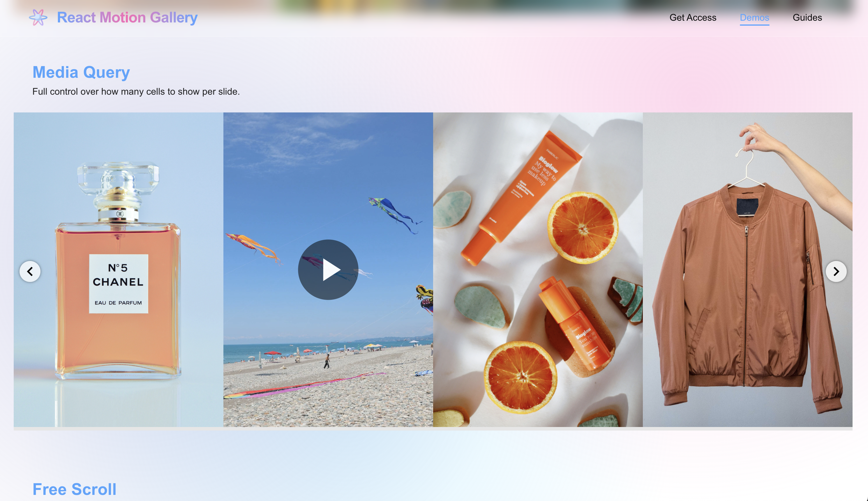
Task: Open the brown bomber jacket image
Action: tap(748, 270)
